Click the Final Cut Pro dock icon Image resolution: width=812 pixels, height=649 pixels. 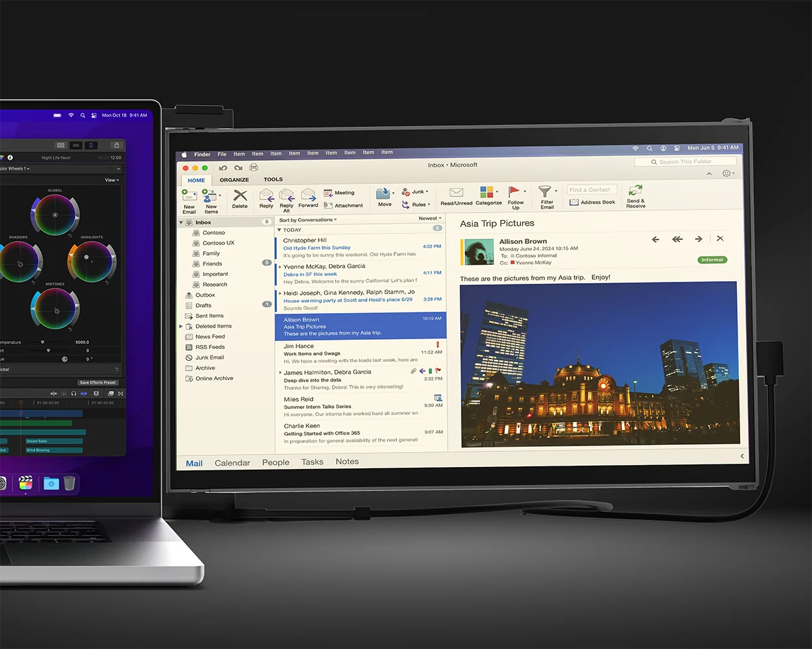click(x=25, y=483)
